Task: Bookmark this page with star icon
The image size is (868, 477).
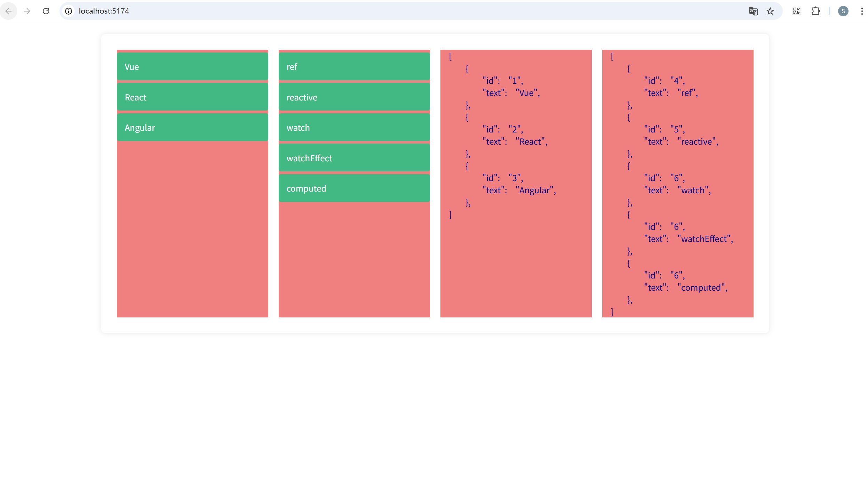Action: 770,11
